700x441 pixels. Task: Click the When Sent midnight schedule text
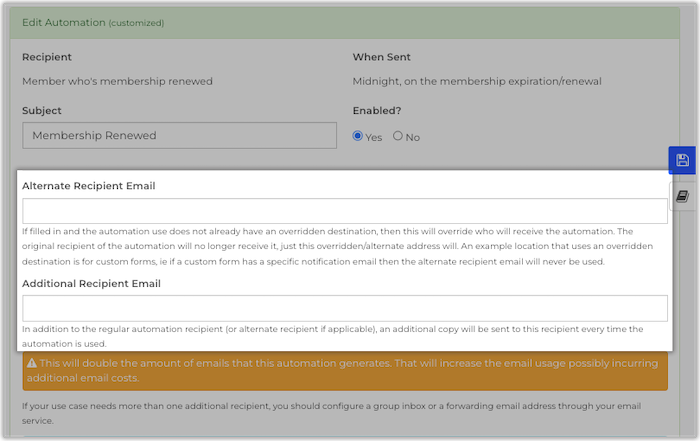point(477,81)
